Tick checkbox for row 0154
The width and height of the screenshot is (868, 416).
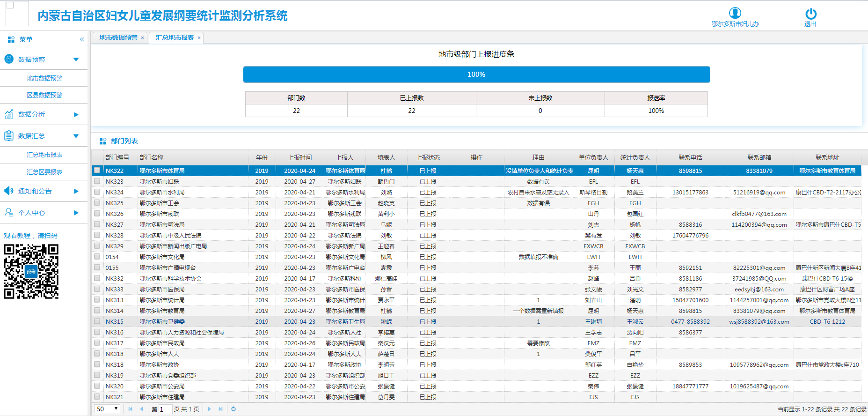pyautogui.click(x=97, y=257)
